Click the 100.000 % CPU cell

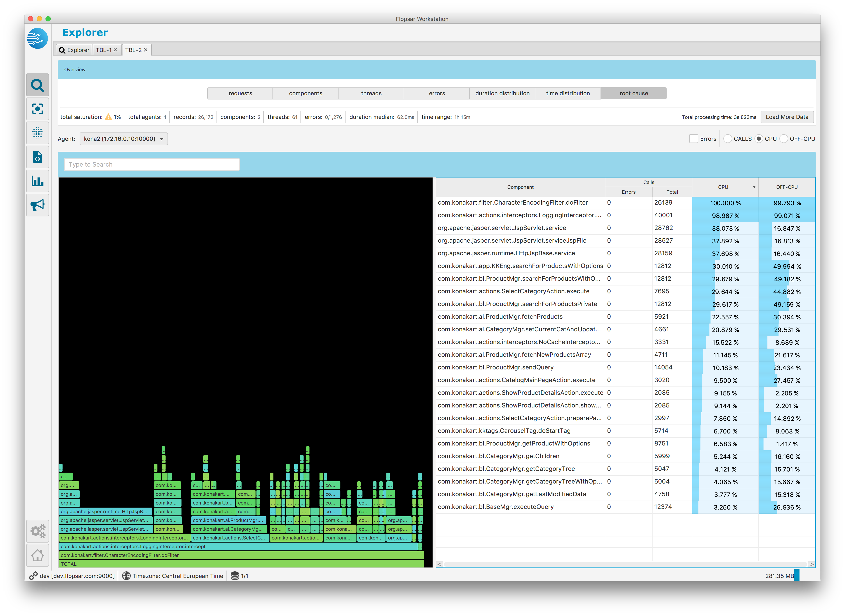(725, 203)
